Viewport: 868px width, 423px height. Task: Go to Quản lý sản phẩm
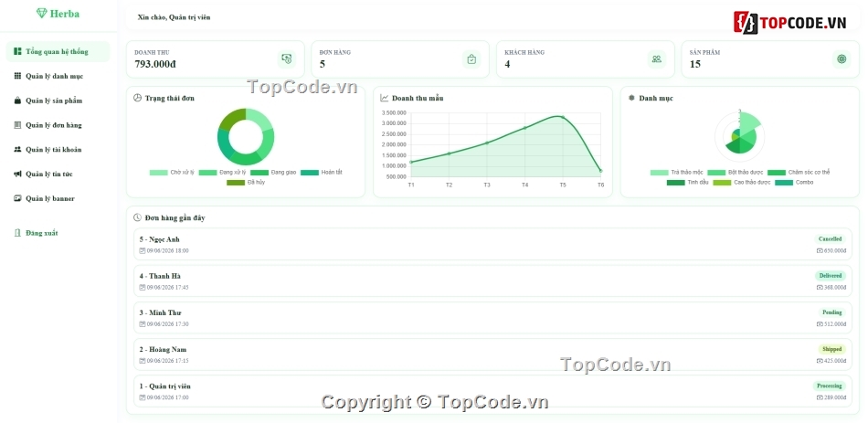click(x=58, y=100)
